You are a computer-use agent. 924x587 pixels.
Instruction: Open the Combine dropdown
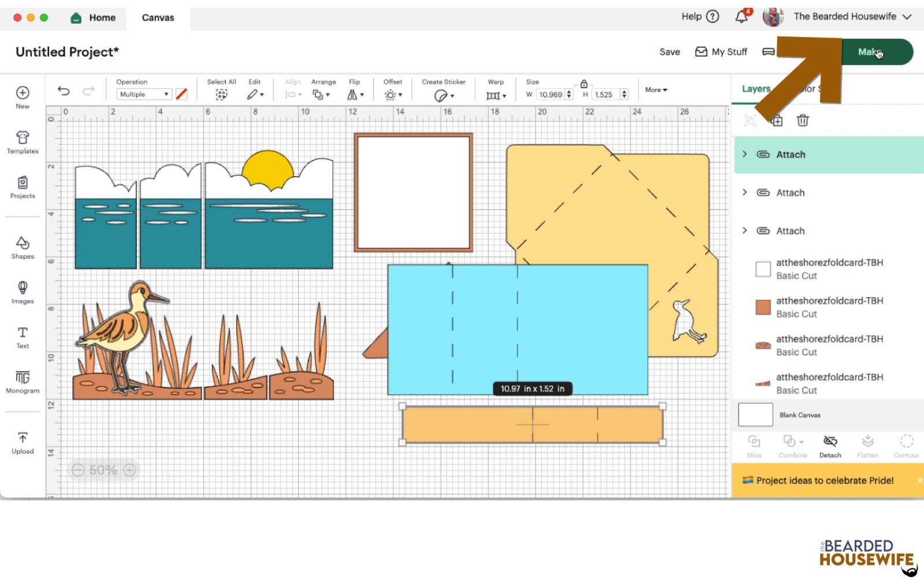[793, 446]
